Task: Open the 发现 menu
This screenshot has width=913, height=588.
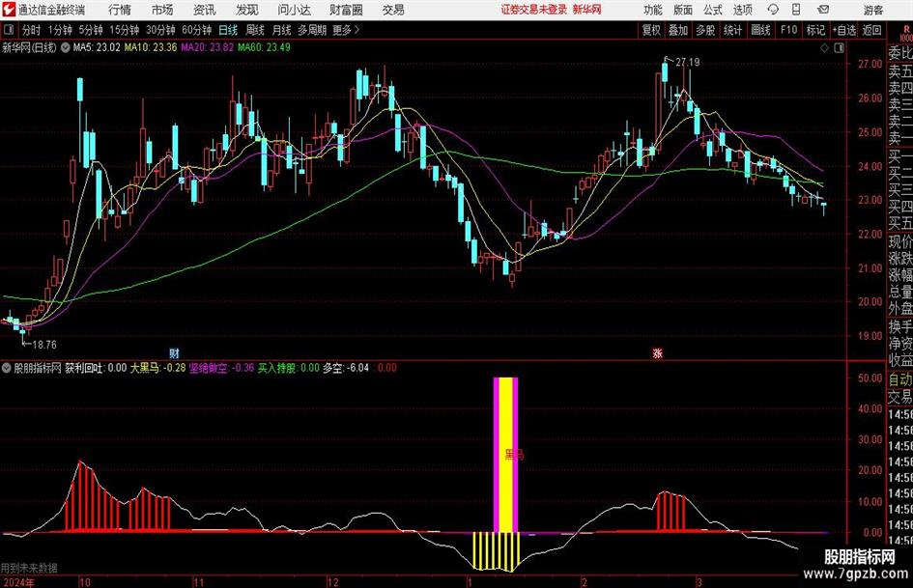Action: click(247, 10)
